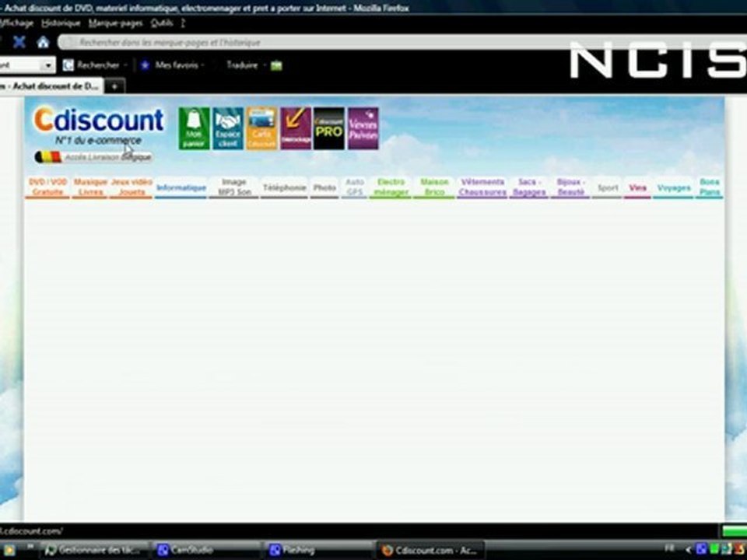This screenshot has width=747, height=560.
Task: Open the Historique menu
Action: coord(61,23)
